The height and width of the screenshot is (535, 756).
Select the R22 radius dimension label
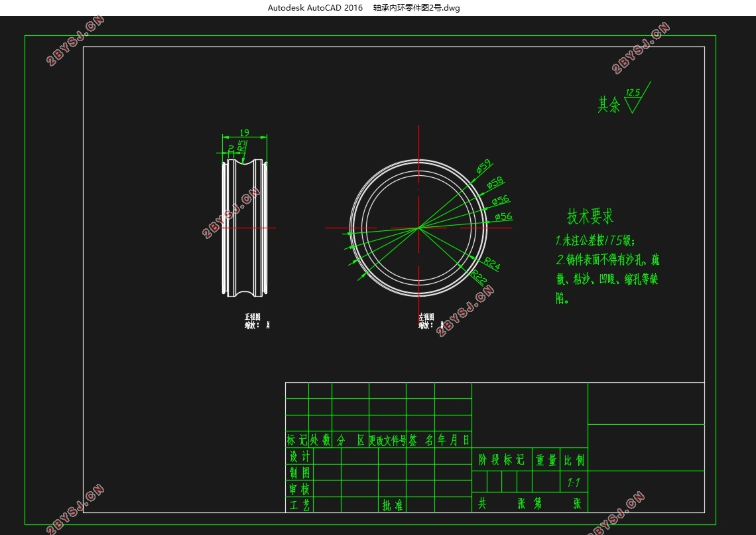coord(479,276)
